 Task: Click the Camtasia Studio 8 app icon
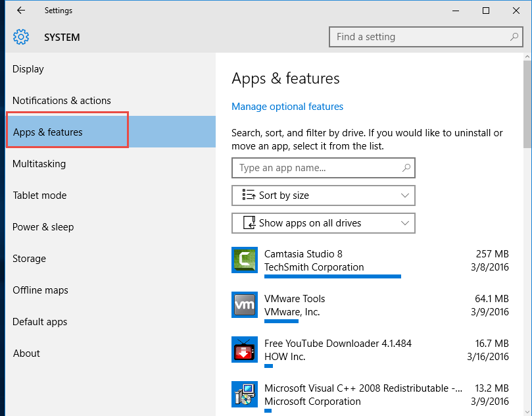245,260
